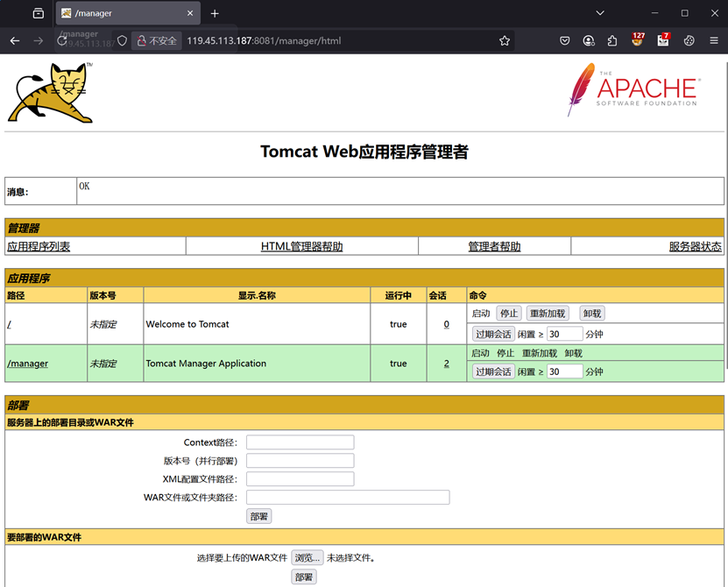Open the /manager application path link
Viewport: 728px width, 587px height.
tap(27, 364)
